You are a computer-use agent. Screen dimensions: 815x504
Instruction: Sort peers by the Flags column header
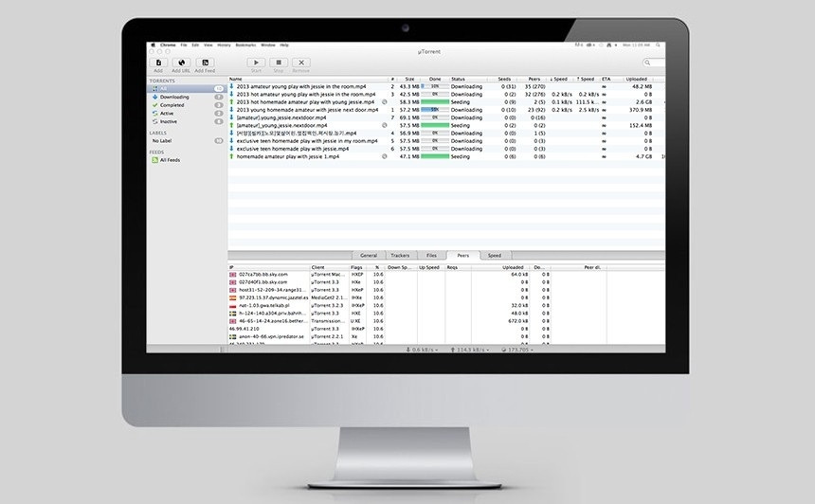coord(357,267)
